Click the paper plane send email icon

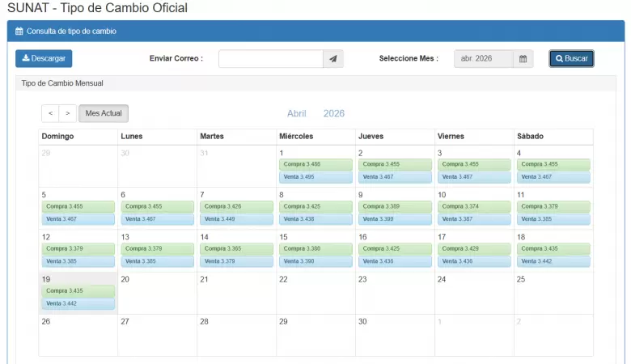[333, 59]
